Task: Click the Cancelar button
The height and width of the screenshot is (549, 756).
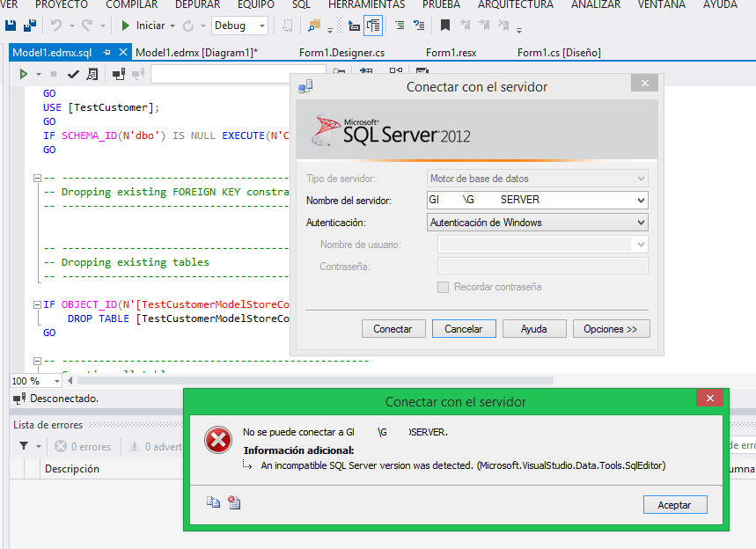Action: 464,329
